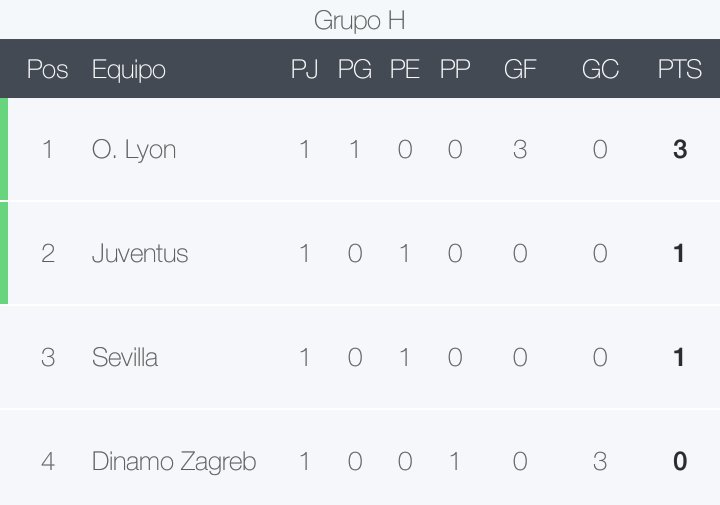
Task: Click the green qualification bar beside O. Lyon
Action: (4, 149)
